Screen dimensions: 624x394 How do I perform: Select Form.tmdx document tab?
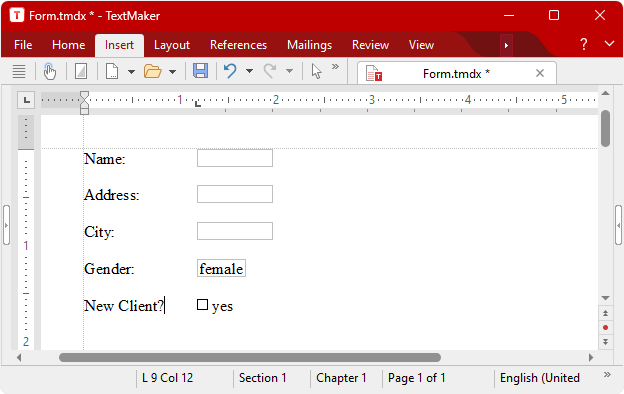pyautogui.click(x=456, y=74)
